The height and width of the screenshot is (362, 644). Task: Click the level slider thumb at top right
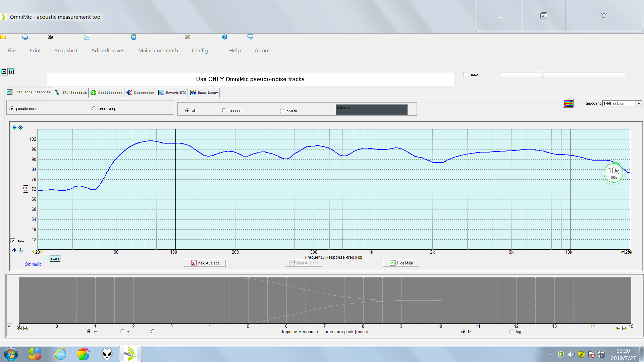[542, 74]
